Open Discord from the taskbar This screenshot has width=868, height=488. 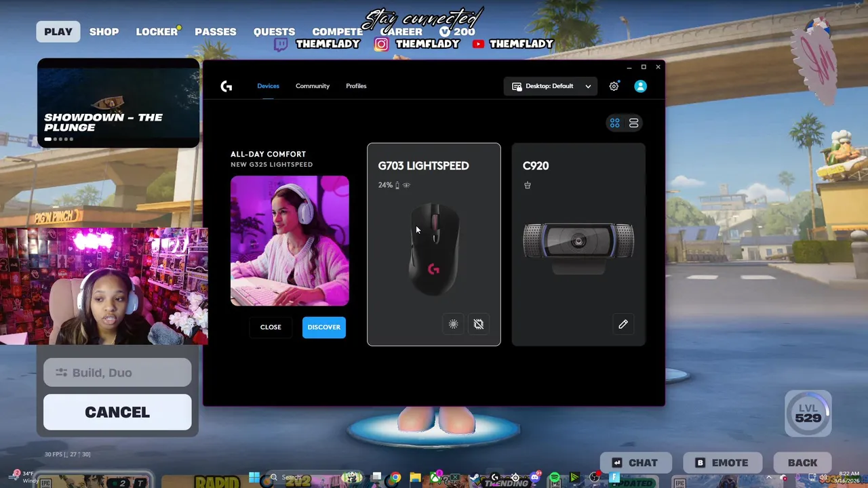click(535, 477)
